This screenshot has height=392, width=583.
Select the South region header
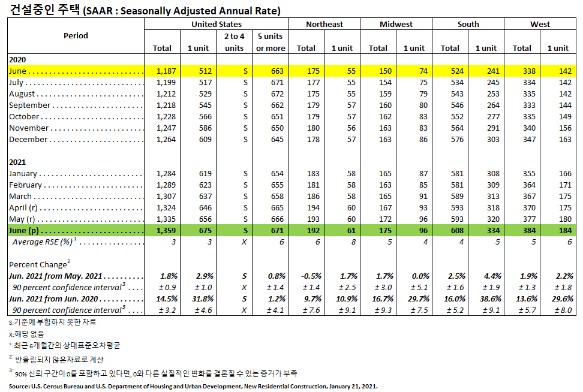(468, 24)
